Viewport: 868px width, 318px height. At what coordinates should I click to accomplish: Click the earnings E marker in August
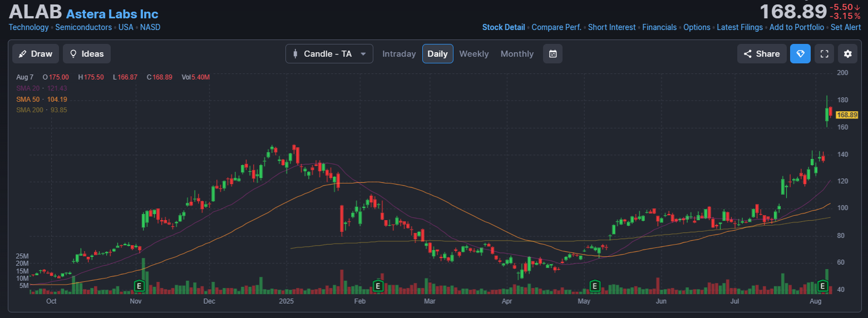(822, 286)
